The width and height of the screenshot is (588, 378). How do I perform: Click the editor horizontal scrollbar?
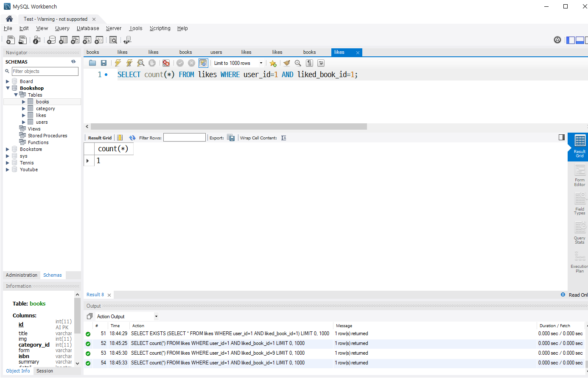[229, 126]
